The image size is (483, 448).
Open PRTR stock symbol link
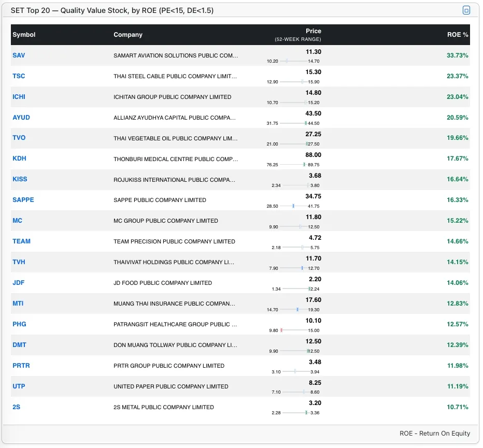(x=21, y=366)
